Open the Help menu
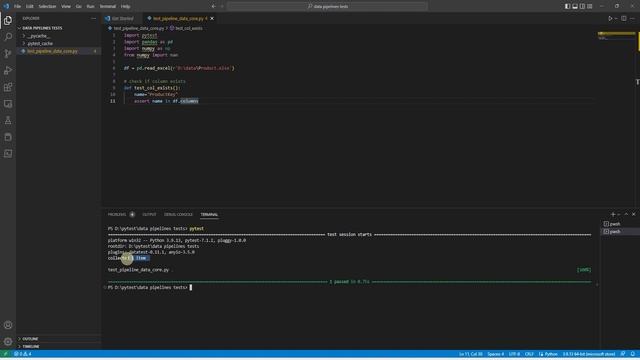The image size is (640, 360). (x=126, y=6)
